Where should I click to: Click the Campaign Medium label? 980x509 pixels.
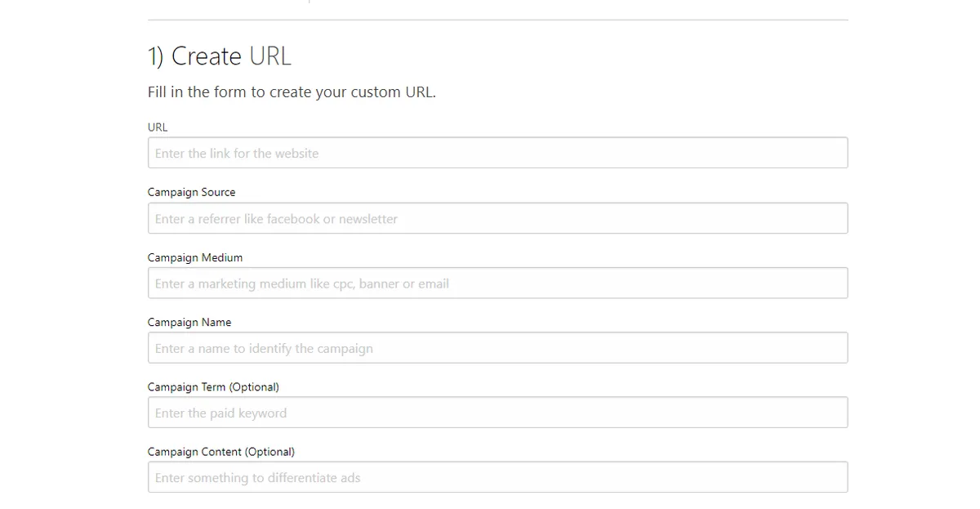pyautogui.click(x=194, y=257)
